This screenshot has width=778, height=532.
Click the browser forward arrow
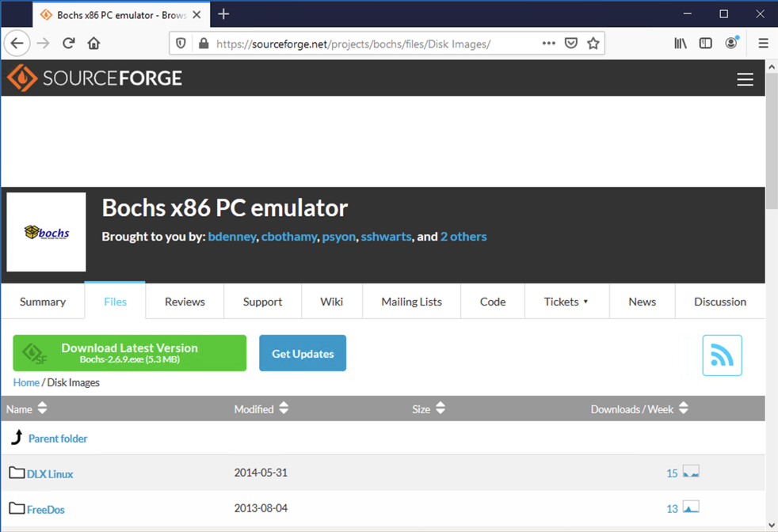click(x=44, y=44)
